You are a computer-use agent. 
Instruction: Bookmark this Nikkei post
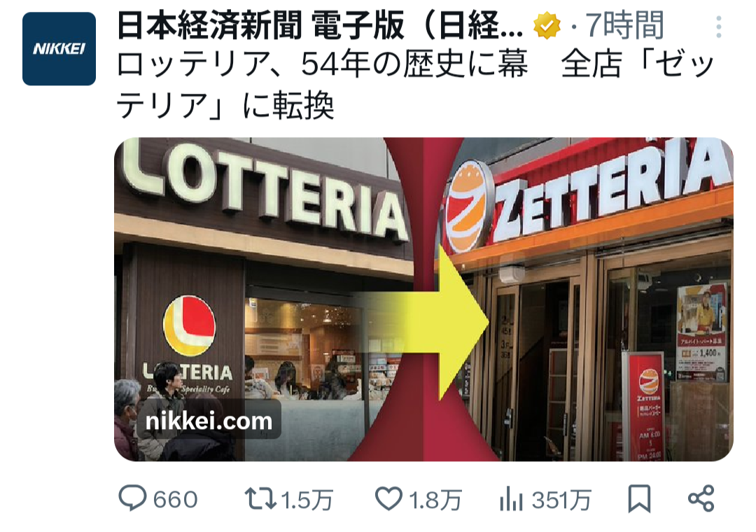click(639, 498)
